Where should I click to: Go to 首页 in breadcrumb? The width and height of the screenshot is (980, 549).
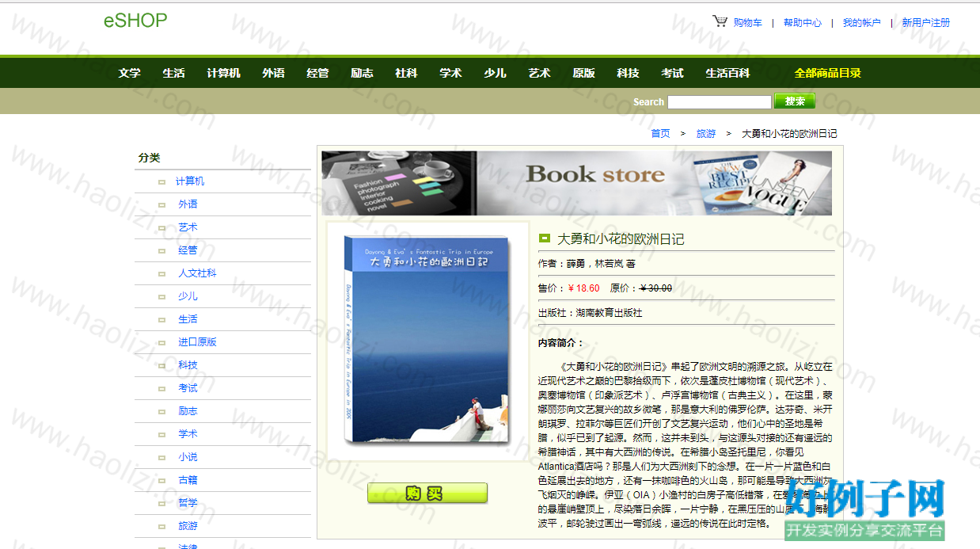pyautogui.click(x=660, y=134)
